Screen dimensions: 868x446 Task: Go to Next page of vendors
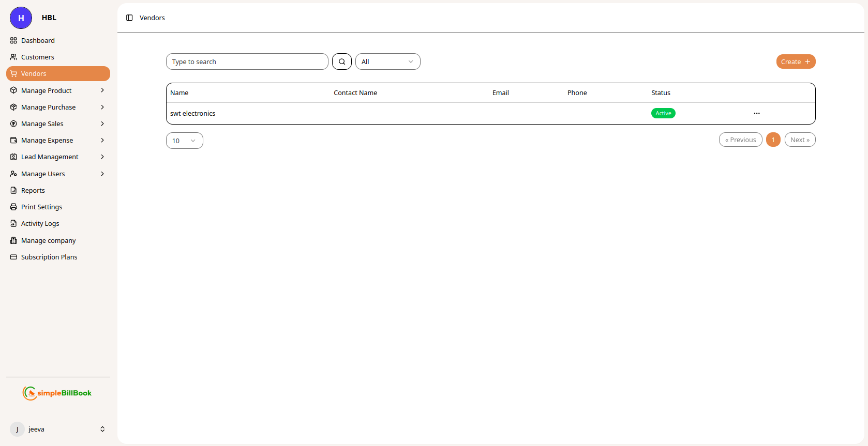tap(800, 140)
